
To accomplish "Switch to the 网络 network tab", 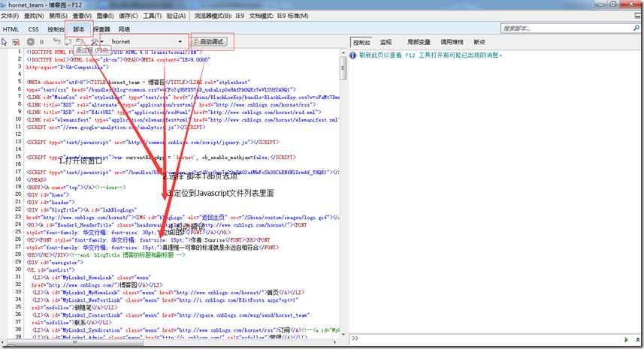I will point(124,29).
